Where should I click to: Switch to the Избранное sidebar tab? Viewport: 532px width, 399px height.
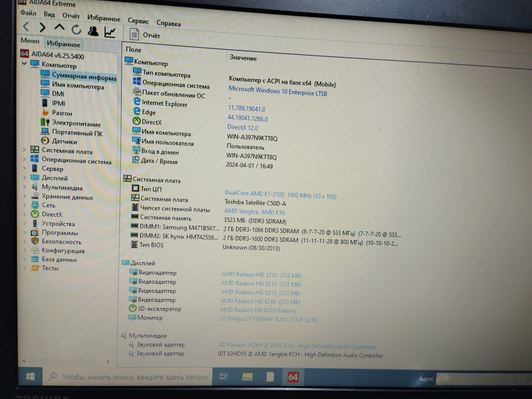[63, 44]
